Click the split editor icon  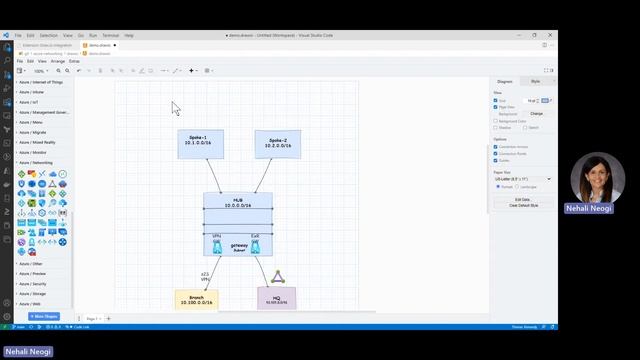coord(544,45)
